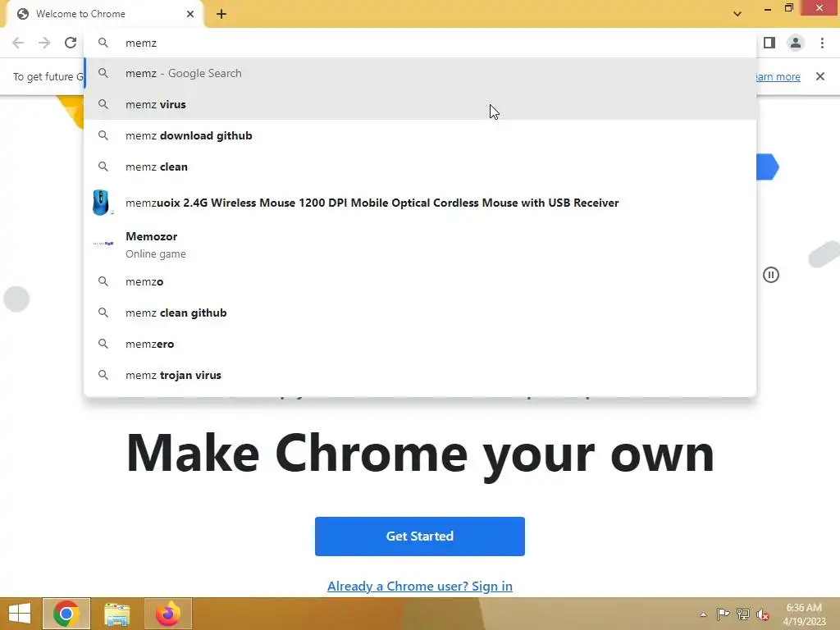
Task: Open the side panel icon
Action: click(769, 43)
